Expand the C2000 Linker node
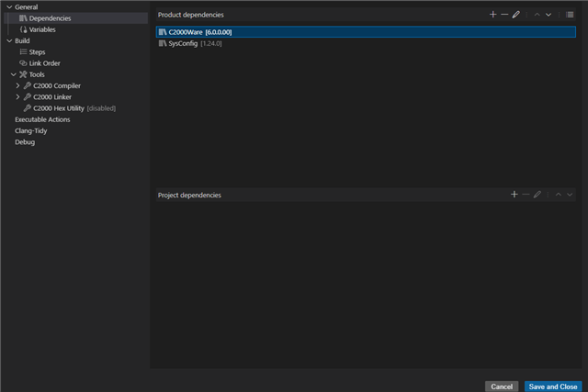 point(17,96)
